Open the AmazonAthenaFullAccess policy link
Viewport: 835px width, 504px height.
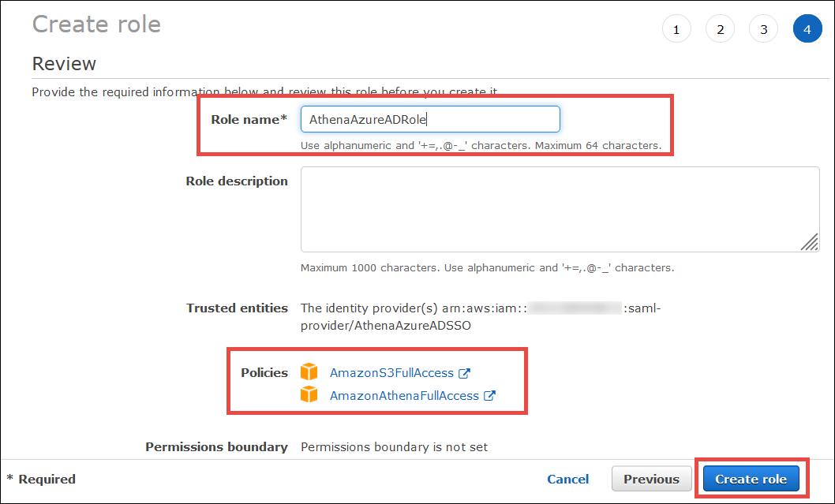pyautogui.click(x=404, y=396)
